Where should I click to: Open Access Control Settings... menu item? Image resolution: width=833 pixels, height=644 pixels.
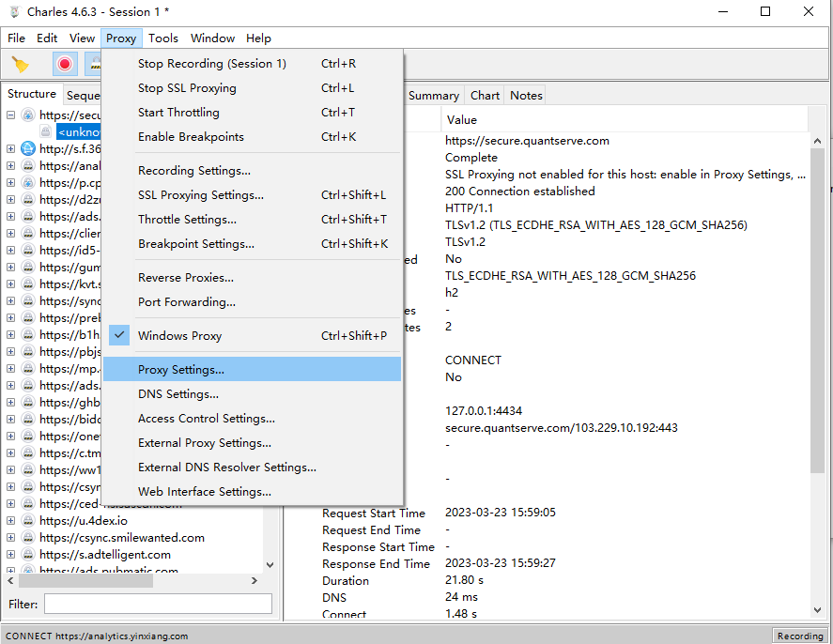click(x=252, y=419)
